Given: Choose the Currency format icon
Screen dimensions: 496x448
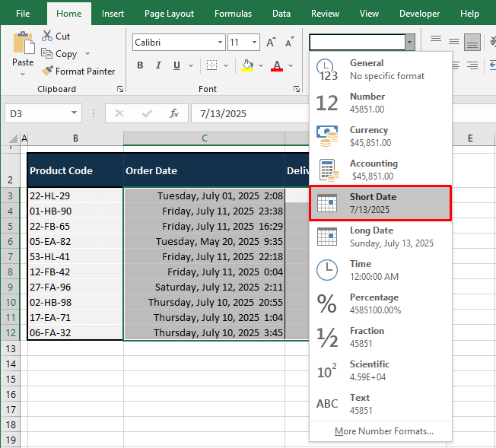Looking at the screenshot, I should tap(327, 136).
